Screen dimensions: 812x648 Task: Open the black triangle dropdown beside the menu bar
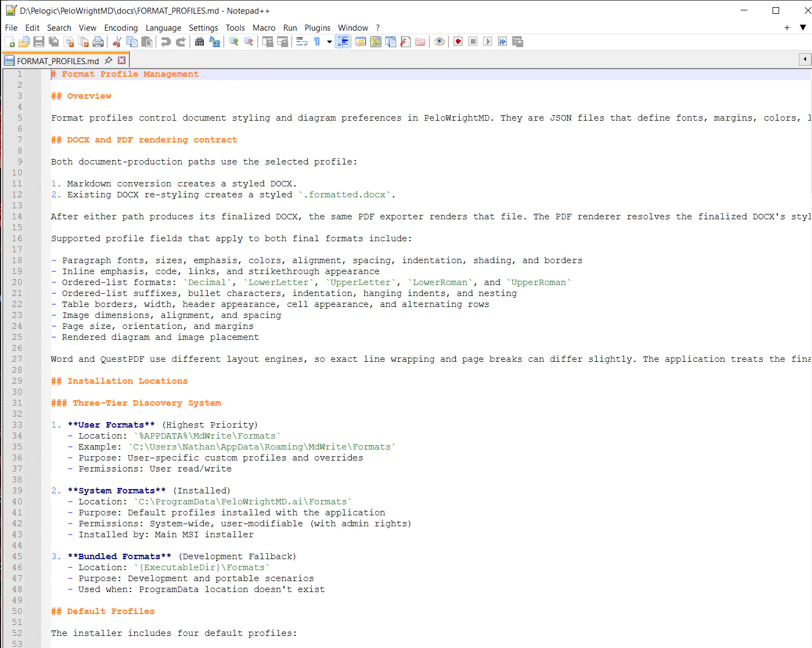(803, 27)
